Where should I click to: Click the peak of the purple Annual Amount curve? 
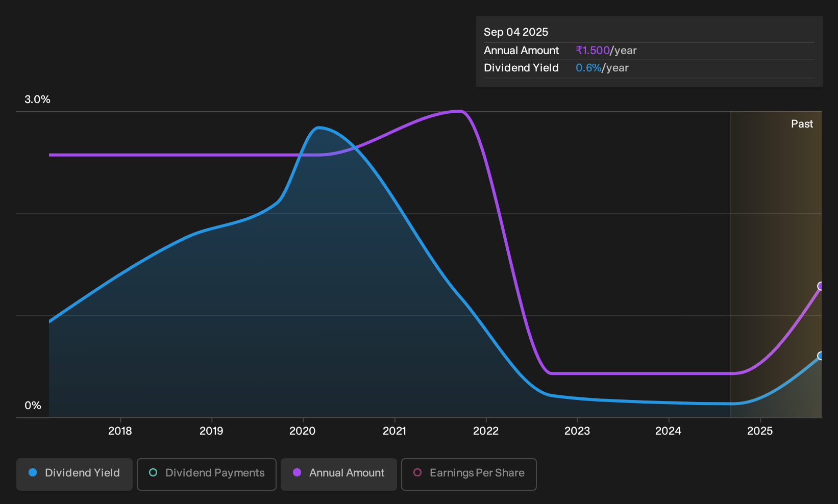459,111
